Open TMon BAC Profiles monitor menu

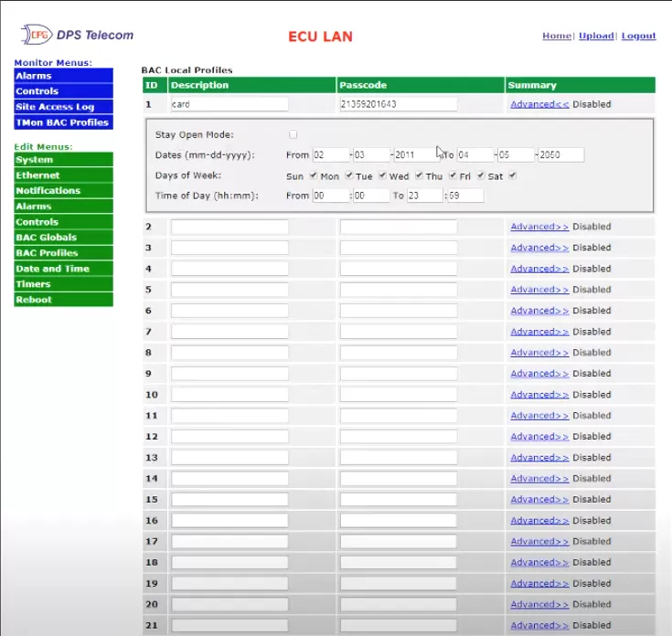[63, 122]
